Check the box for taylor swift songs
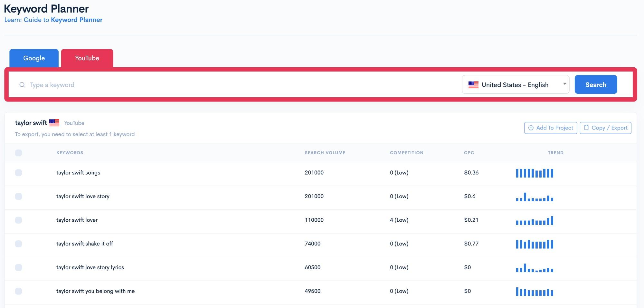 [x=19, y=173]
